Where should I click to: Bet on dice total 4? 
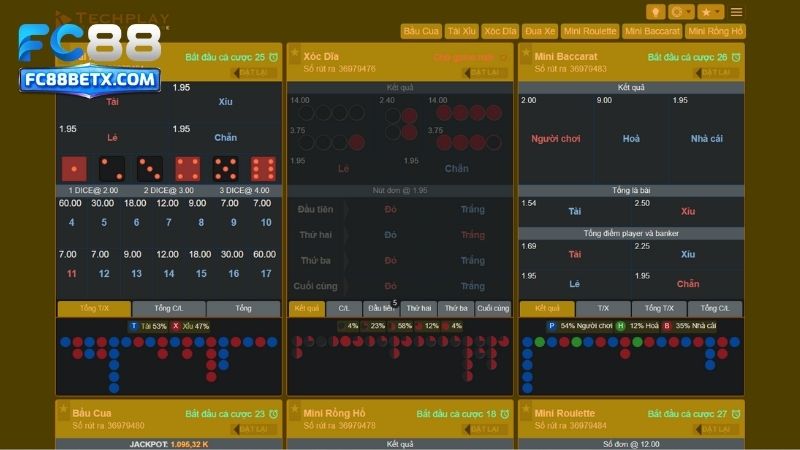[71, 222]
